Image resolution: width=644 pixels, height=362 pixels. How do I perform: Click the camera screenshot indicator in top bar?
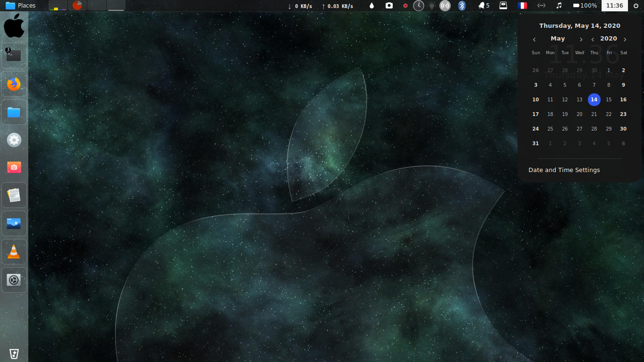[389, 6]
